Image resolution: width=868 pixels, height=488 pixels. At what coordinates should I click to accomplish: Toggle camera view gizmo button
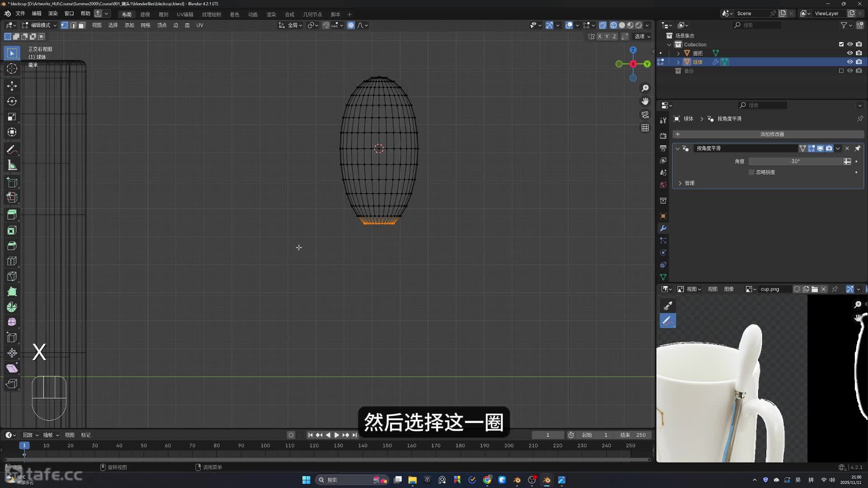pyautogui.click(x=645, y=115)
